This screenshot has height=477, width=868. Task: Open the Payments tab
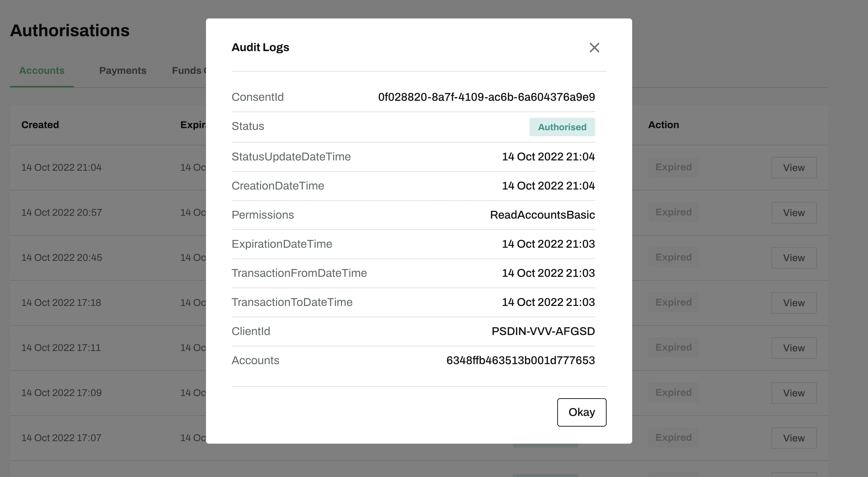123,71
